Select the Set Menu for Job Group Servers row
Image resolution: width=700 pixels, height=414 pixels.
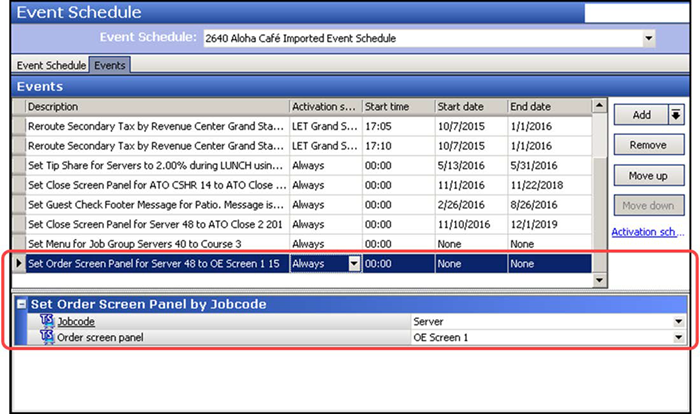pos(155,243)
